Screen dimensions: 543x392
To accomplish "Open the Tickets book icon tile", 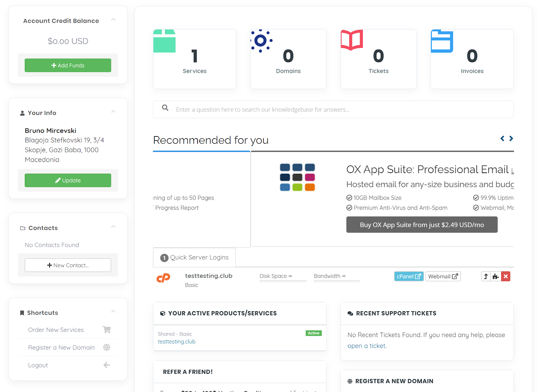I will (352, 40).
